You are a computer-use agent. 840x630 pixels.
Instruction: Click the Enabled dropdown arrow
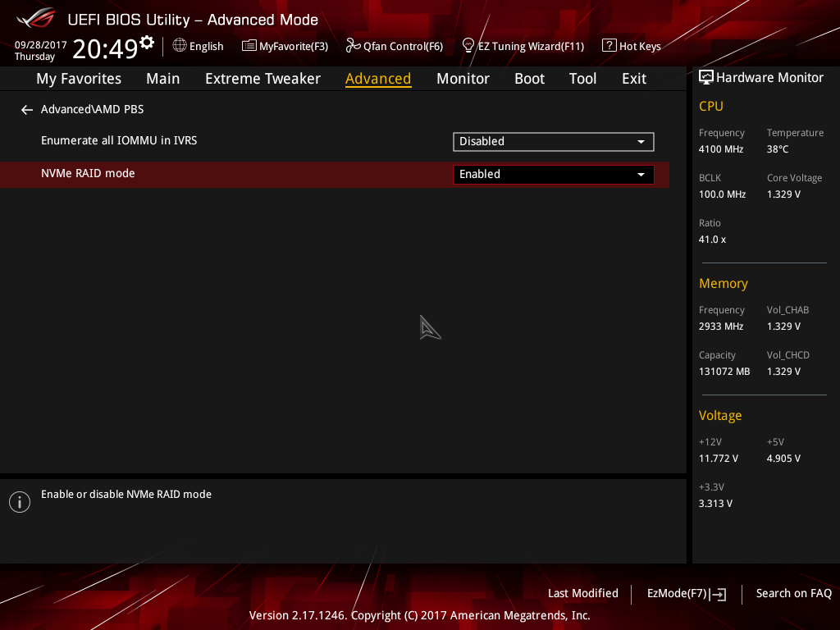pyautogui.click(x=641, y=175)
